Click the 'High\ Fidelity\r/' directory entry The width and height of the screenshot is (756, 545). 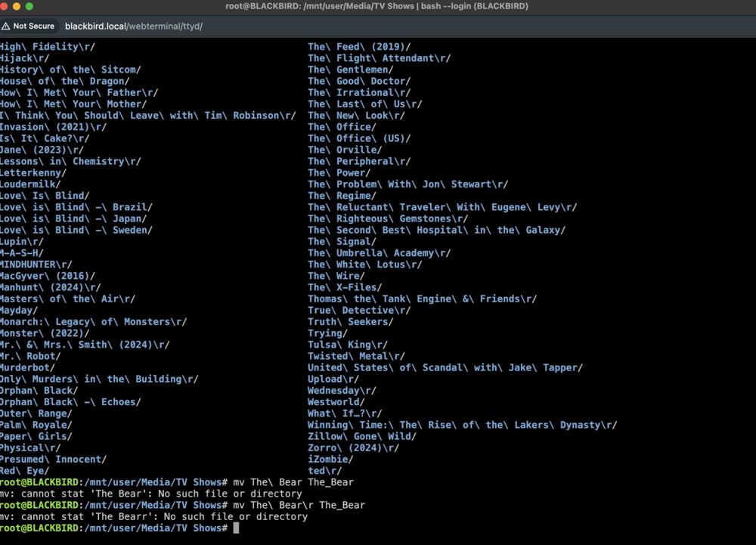(47, 47)
